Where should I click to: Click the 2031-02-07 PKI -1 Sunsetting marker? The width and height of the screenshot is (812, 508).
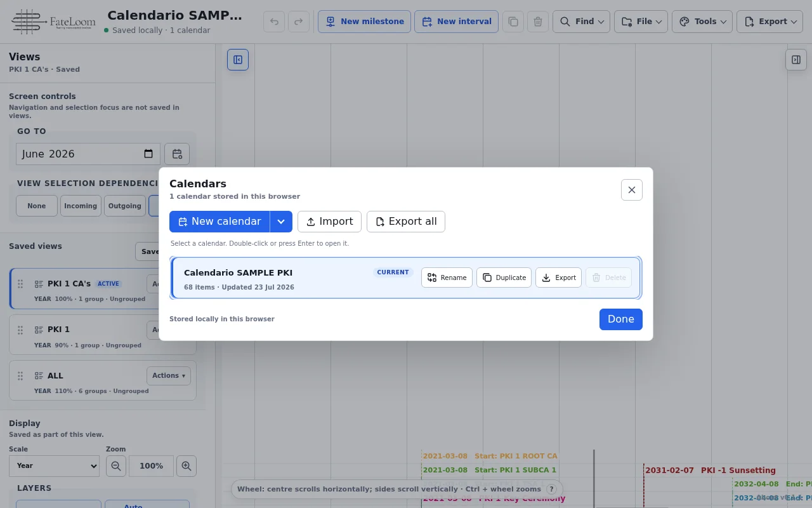click(x=710, y=471)
